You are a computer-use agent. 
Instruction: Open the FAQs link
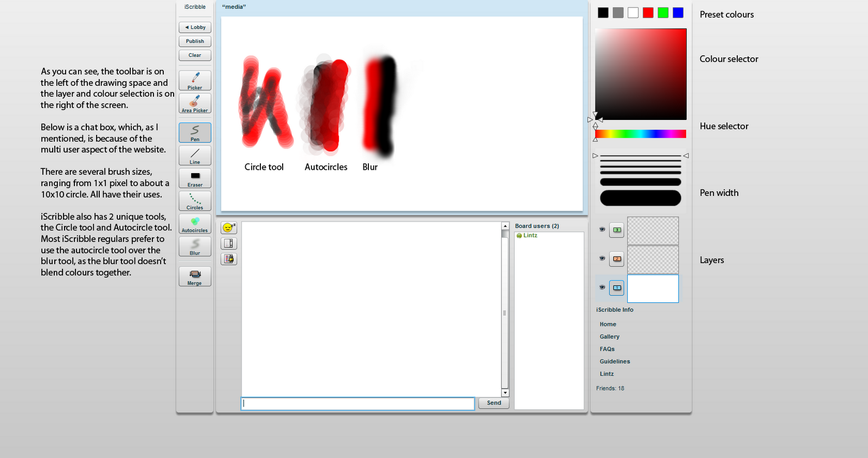607,349
